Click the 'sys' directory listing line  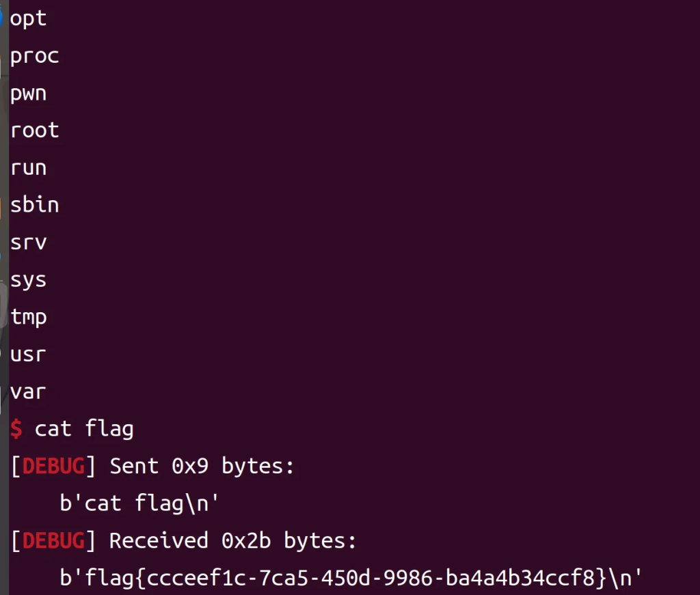coord(28,280)
